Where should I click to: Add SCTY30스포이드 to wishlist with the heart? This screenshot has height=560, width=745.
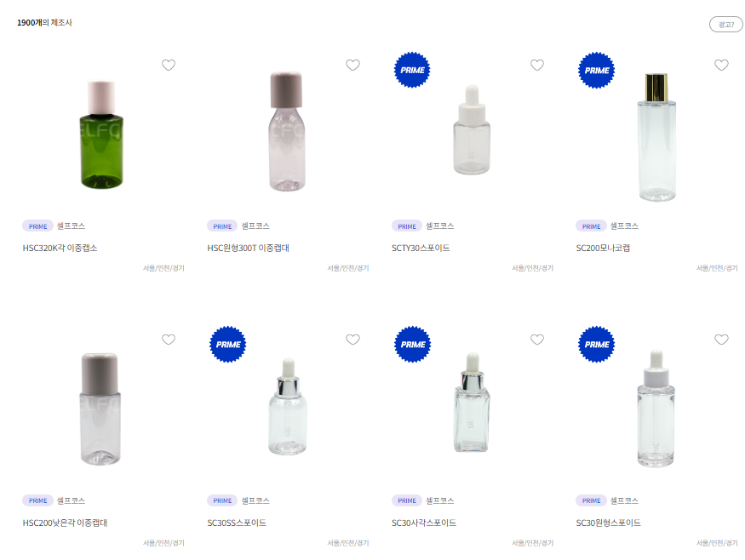pyautogui.click(x=537, y=65)
